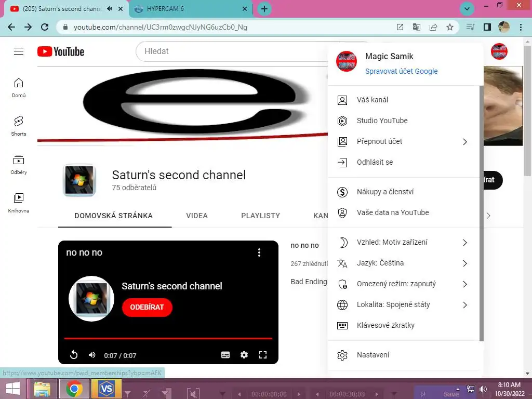Image resolution: width=532 pixels, height=399 pixels.
Task: Click Spravovat účet Google link
Action: pyautogui.click(x=402, y=71)
